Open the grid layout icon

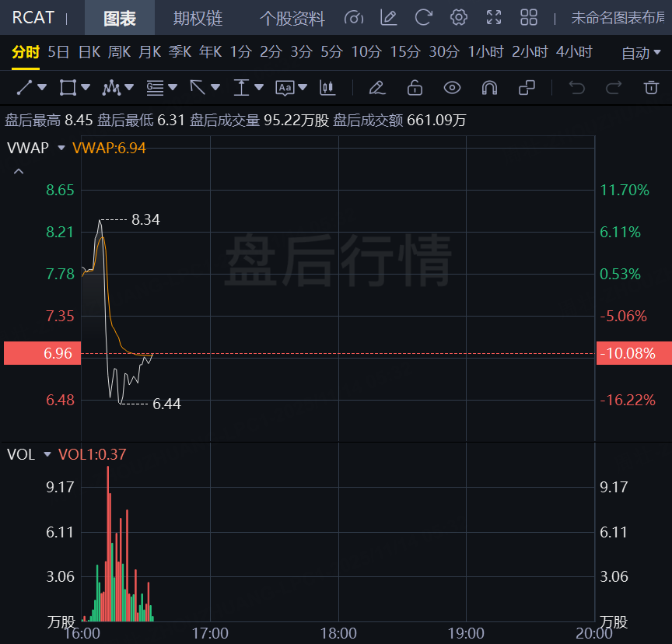pyautogui.click(x=529, y=18)
